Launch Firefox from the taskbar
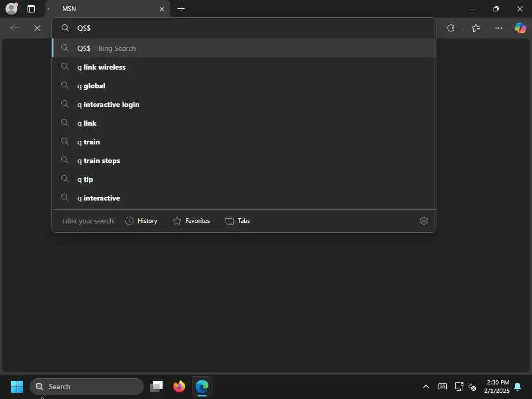This screenshot has width=532, height=399. (x=179, y=387)
